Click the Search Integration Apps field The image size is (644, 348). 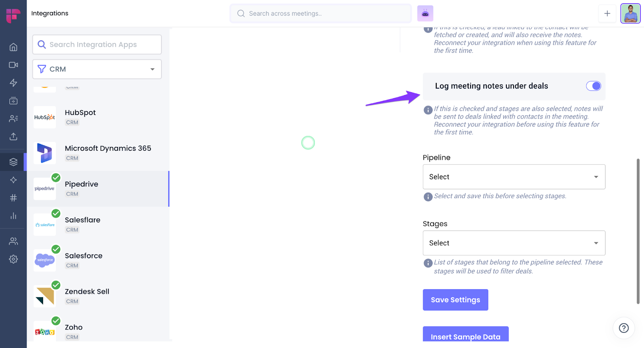coord(97,44)
